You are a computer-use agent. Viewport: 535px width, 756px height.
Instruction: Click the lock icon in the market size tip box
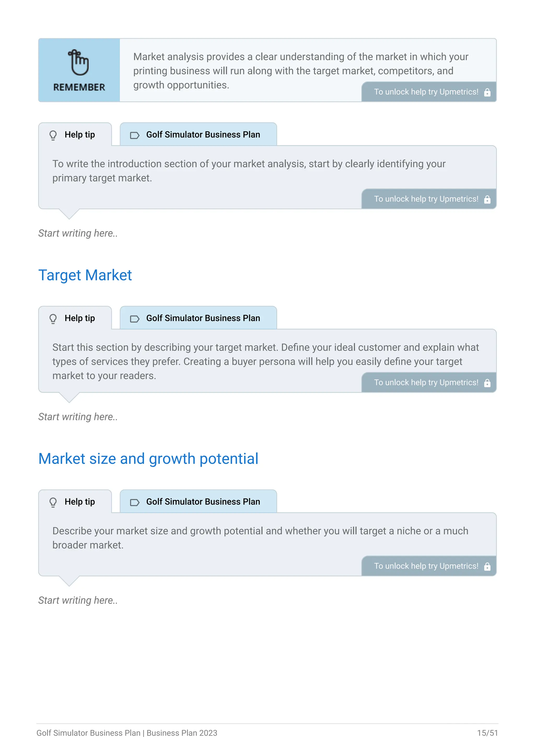click(487, 566)
